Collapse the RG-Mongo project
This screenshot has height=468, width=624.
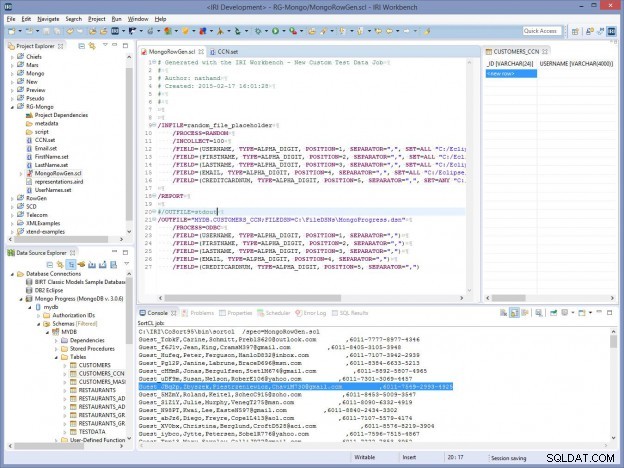pyautogui.click(x=12, y=107)
